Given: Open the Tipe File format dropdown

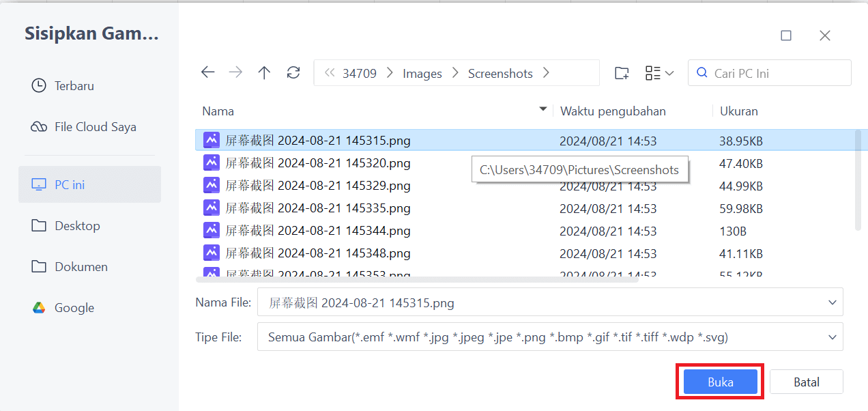Looking at the screenshot, I should [832, 337].
